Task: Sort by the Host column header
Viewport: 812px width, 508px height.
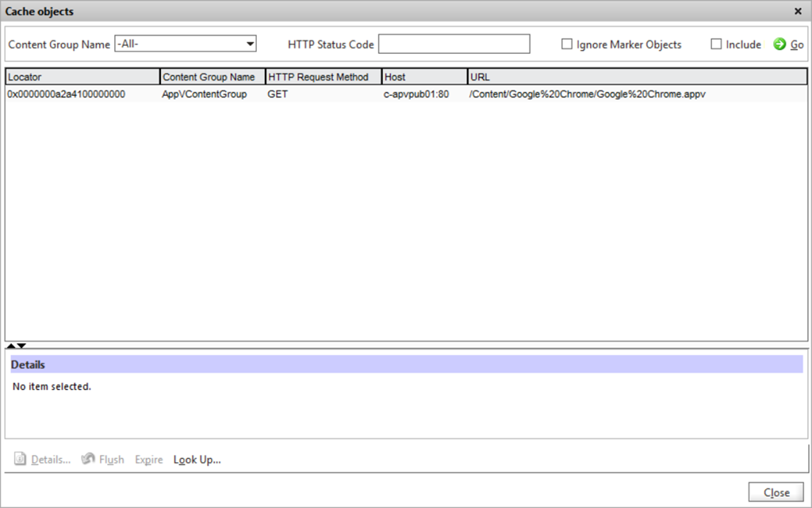Action: click(424, 76)
